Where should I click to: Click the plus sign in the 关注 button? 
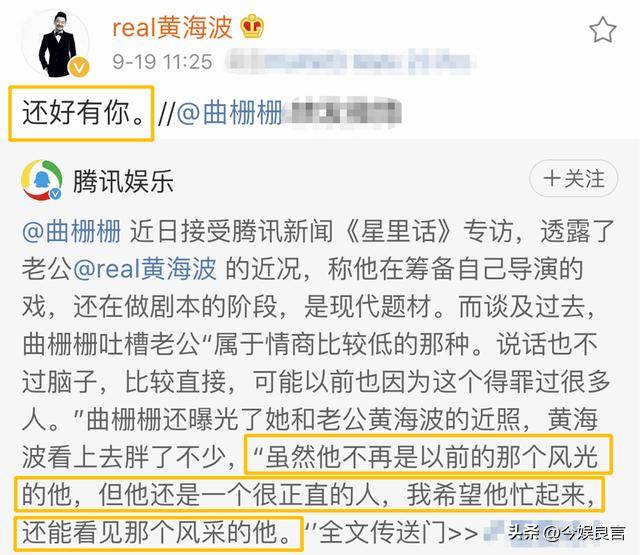(551, 179)
